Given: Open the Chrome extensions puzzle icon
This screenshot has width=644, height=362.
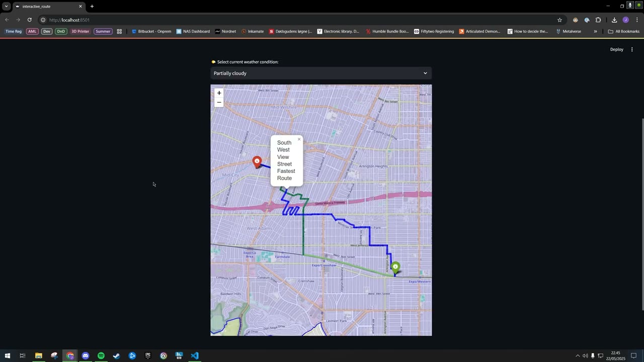Looking at the screenshot, I should pos(598,20).
